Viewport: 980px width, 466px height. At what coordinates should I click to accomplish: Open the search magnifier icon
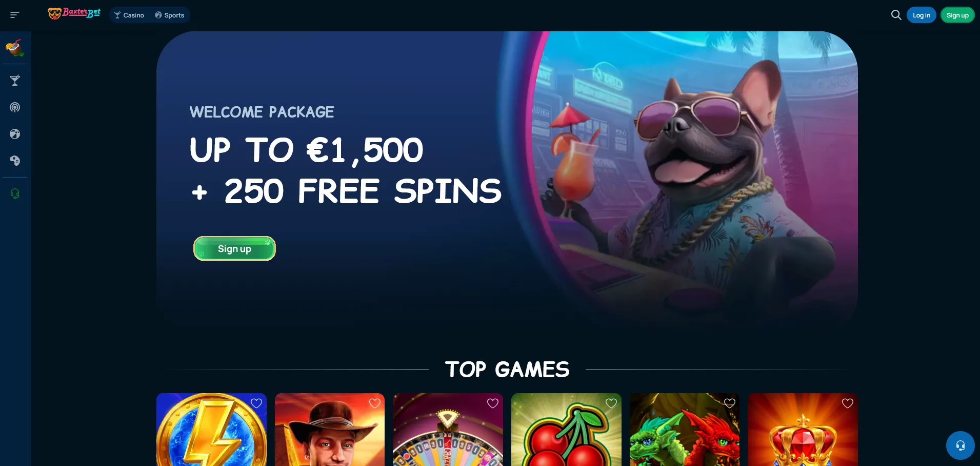click(896, 15)
